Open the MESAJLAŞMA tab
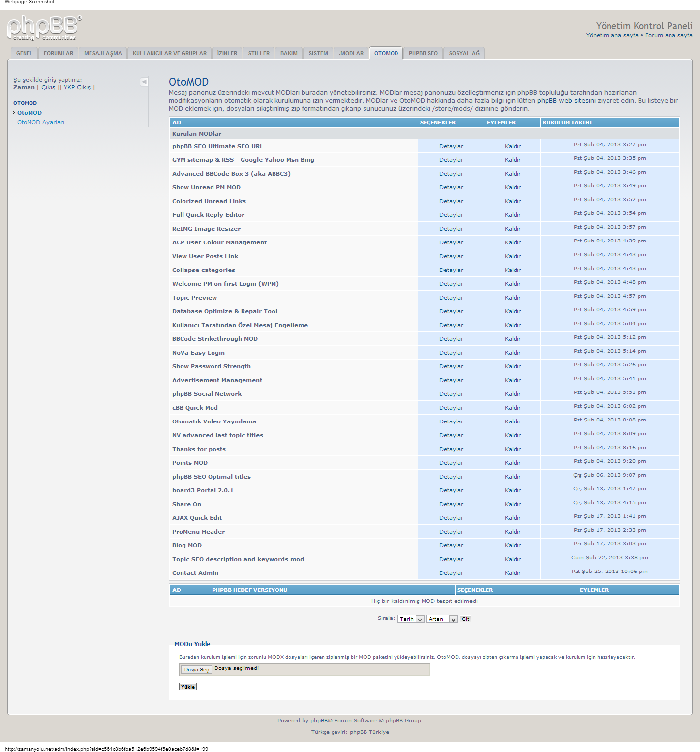700x752 pixels. (x=103, y=53)
